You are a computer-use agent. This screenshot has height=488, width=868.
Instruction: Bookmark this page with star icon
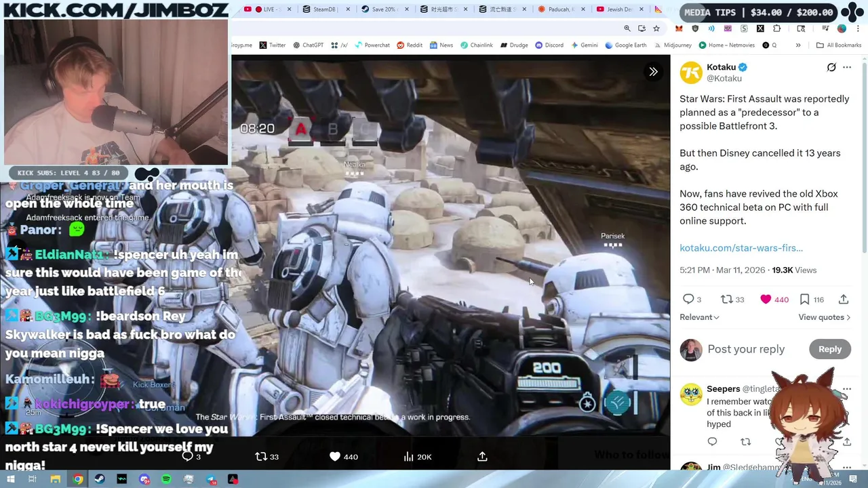656,28
